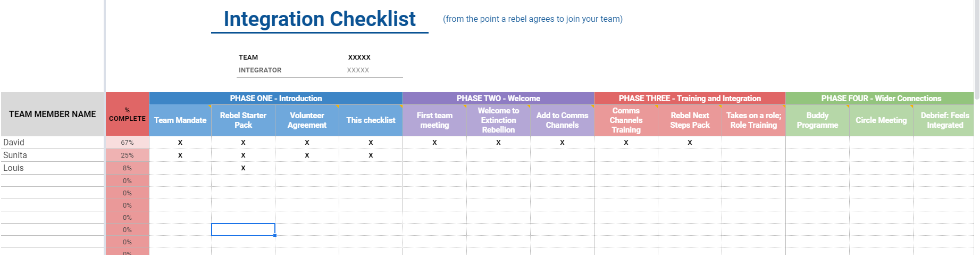Image resolution: width=980 pixels, height=255 pixels.
Task: Select the INTEGRATOR value field
Action: [358, 70]
